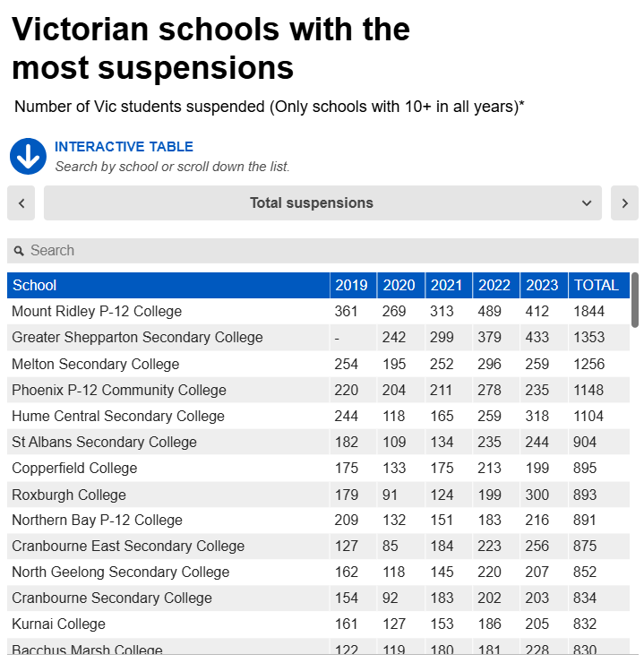The height and width of the screenshot is (663, 644).
Task: Sort by the School column header
Action: click(168, 286)
